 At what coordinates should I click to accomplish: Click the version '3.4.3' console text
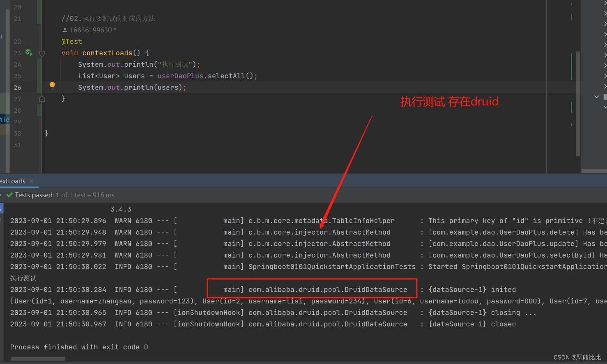(121, 209)
